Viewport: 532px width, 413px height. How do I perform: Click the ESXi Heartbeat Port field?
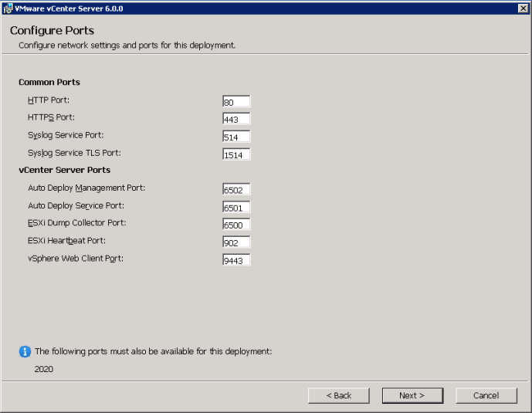click(236, 242)
